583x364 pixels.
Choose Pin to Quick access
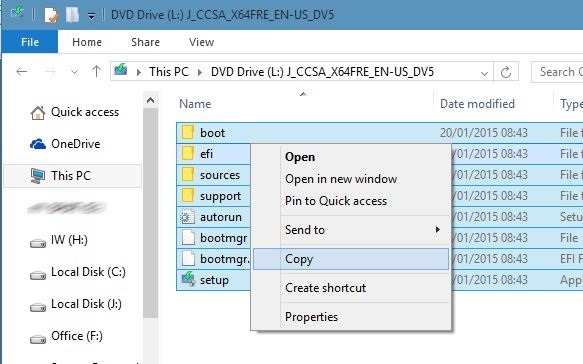coord(336,201)
